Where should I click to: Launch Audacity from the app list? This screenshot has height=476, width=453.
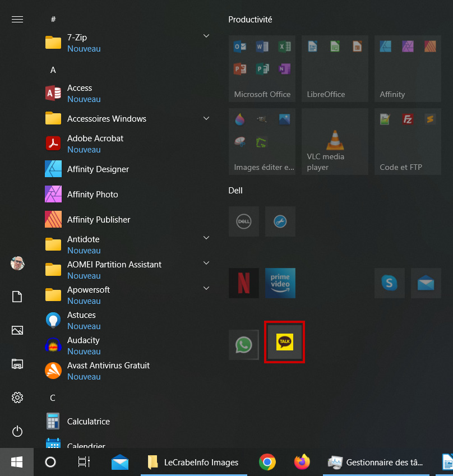click(127, 345)
